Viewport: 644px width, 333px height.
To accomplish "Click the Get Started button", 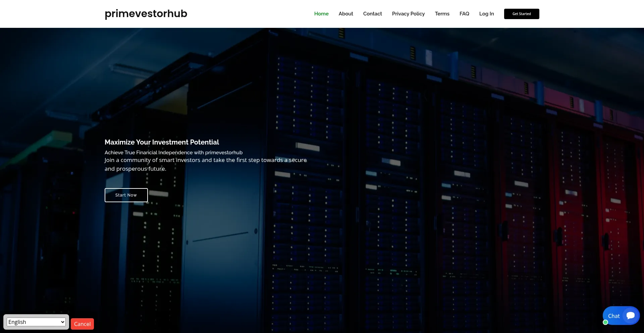I will (x=522, y=14).
